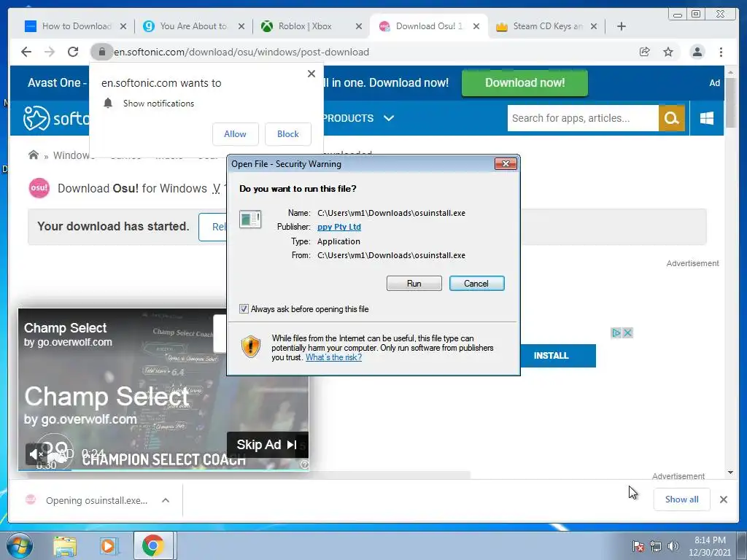Go back to the previous page
The image size is (747, 560).
coord(26,52)
